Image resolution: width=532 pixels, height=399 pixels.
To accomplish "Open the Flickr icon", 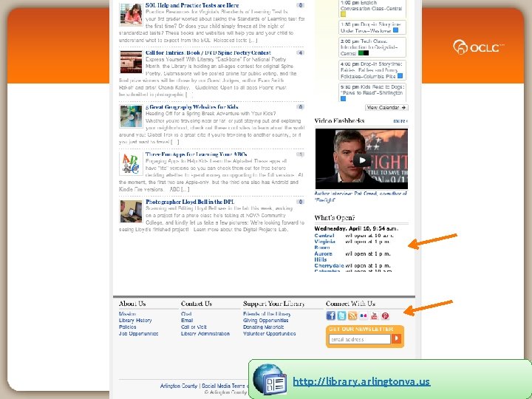I will (364, 316).
